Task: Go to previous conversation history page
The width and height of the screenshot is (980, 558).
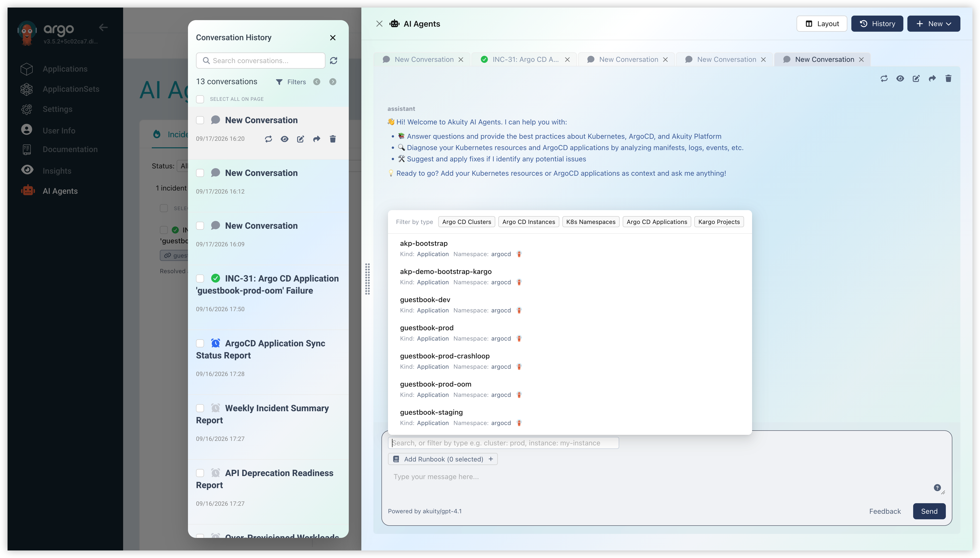Action: click(x=316, y=82)
